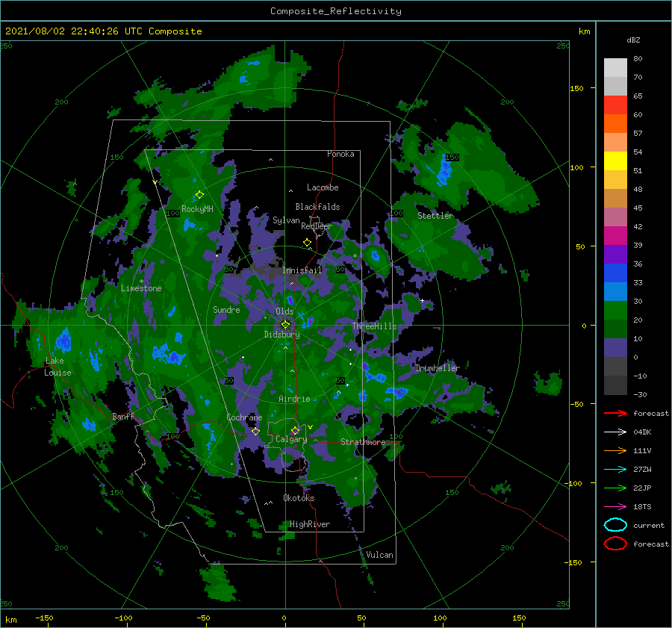672x628 pixels.
Task: Click the ThreeHills label
Action: pos(375,326)
